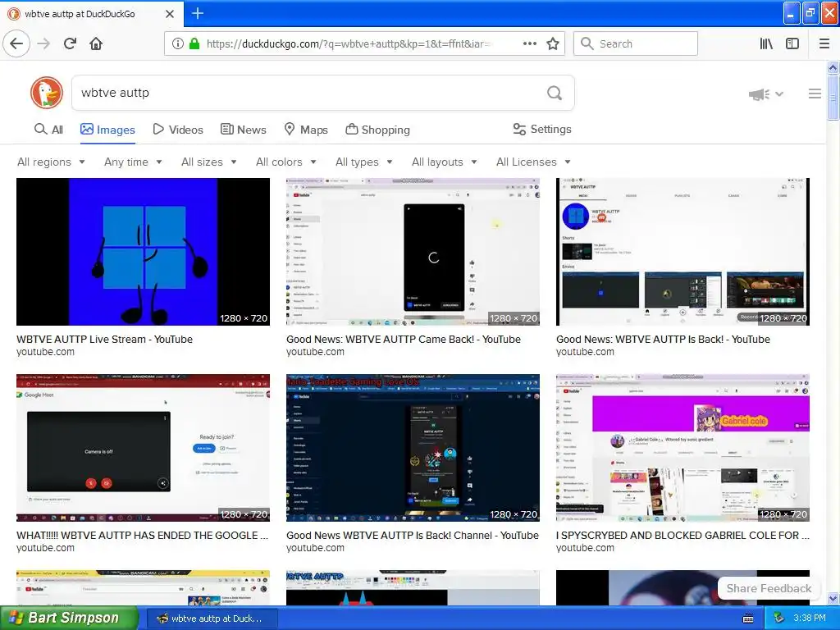Click the DuckDuckGo duck logo
The height and width of the screenshot is (630, 840).
[47, 93]
